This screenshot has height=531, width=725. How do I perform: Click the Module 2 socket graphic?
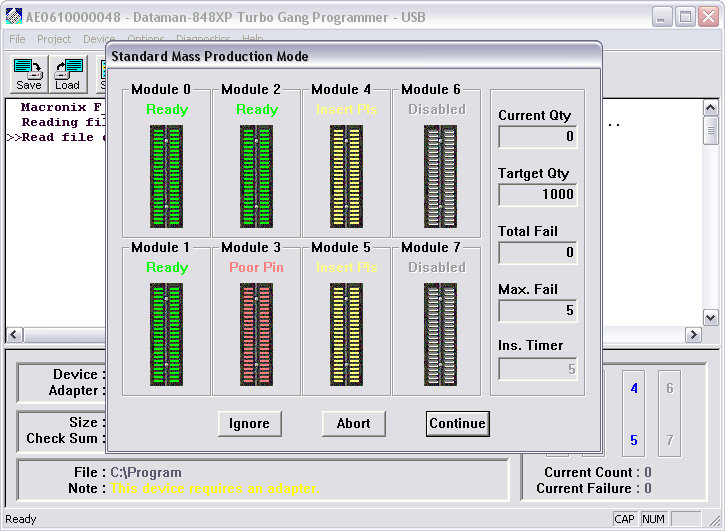[256, 176]
